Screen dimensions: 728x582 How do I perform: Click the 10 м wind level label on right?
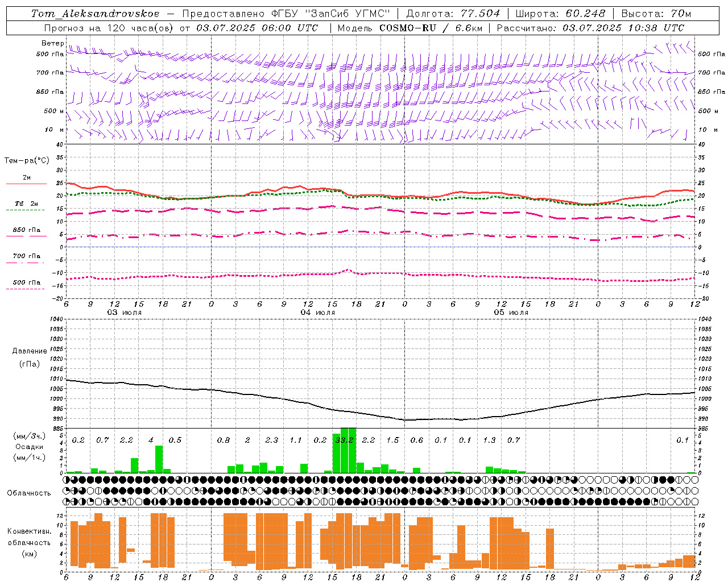[x=708, y=130]
